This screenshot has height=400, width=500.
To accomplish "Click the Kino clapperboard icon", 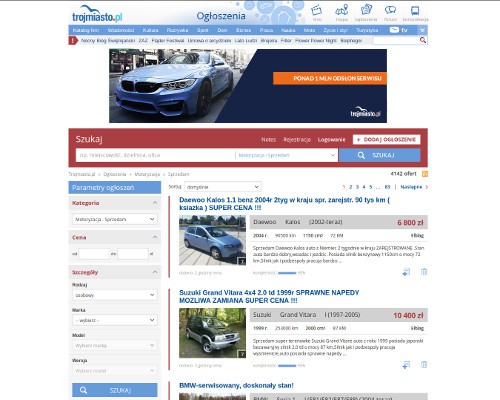I will point(317,10).
